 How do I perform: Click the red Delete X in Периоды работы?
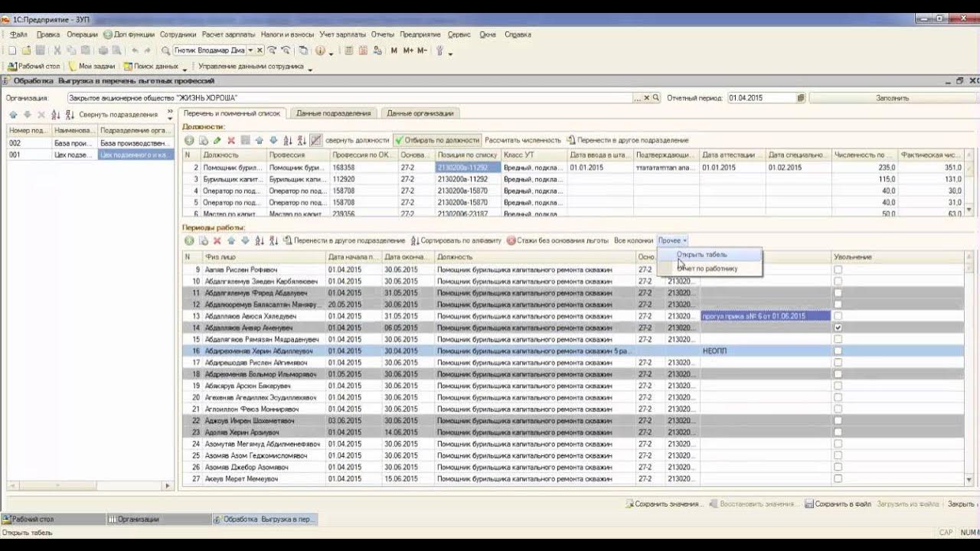pyautogui.click(x=217, y=240)
